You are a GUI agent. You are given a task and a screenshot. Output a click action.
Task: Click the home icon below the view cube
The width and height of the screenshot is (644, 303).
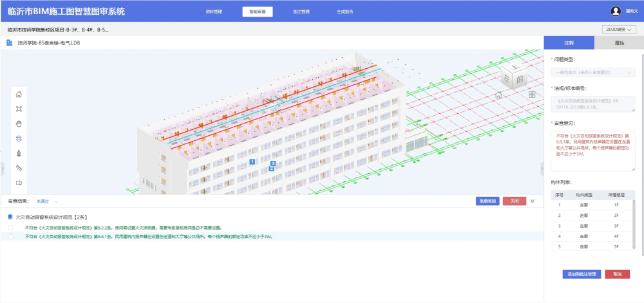click(498, 95)
